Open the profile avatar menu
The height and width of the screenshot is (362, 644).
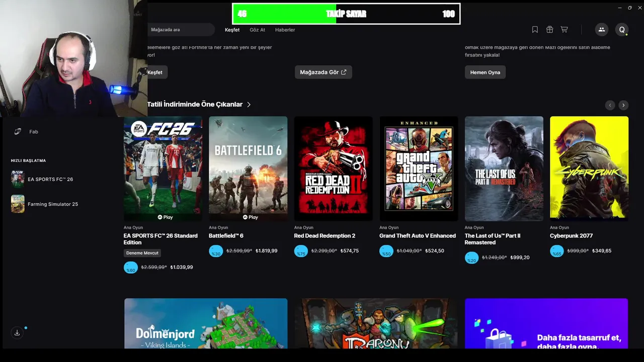click(x=622, y=30)
